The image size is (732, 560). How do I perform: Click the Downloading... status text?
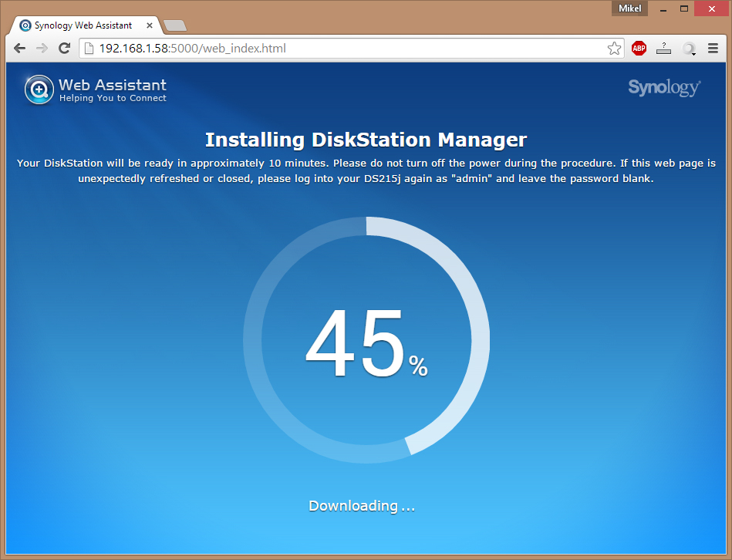pyautogui.click(x=362, y=506)
